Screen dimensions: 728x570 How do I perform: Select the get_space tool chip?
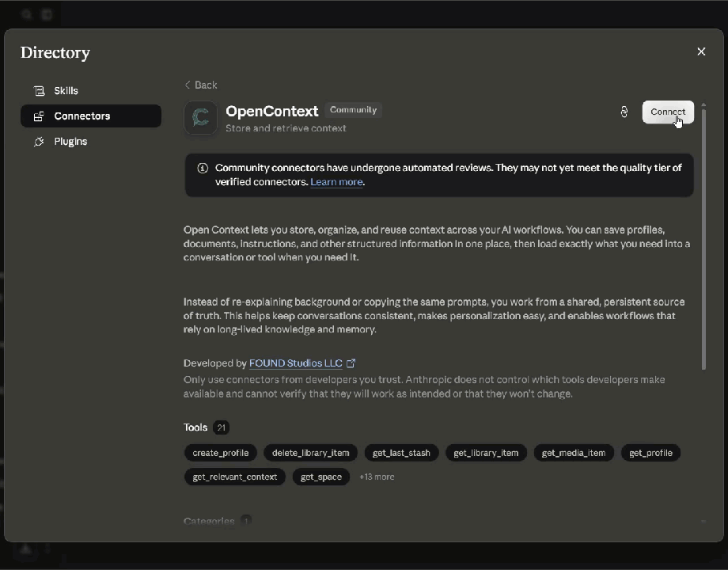coord(320,477)
